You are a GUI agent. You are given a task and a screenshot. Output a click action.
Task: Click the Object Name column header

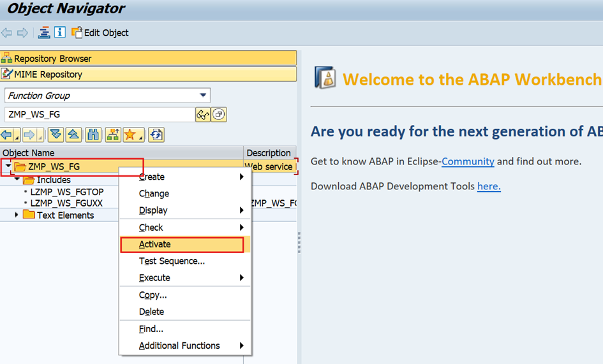click(x=121, y=152)
